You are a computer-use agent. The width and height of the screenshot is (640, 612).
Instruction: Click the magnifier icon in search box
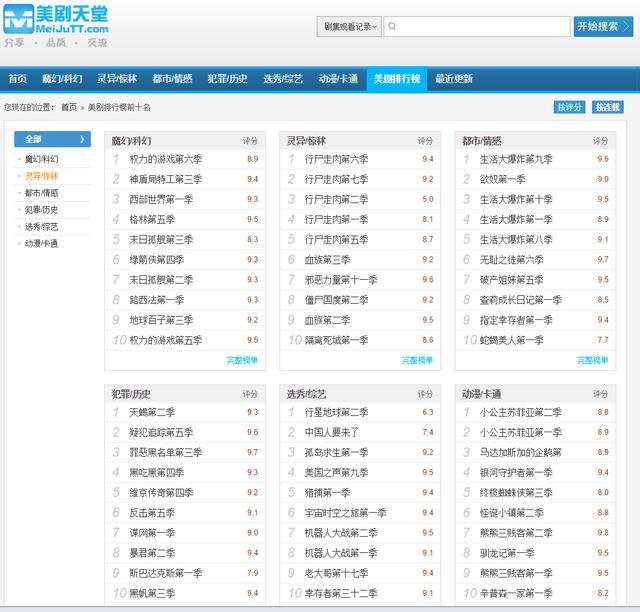pos(394,27)
